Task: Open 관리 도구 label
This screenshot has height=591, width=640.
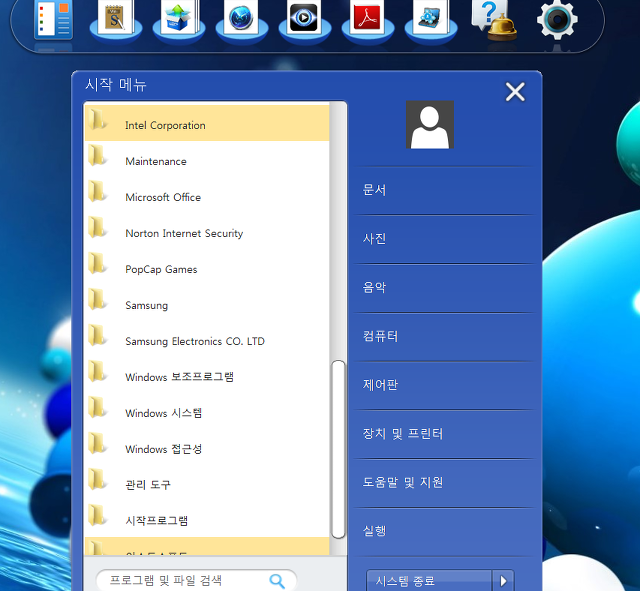Action: 148,484
